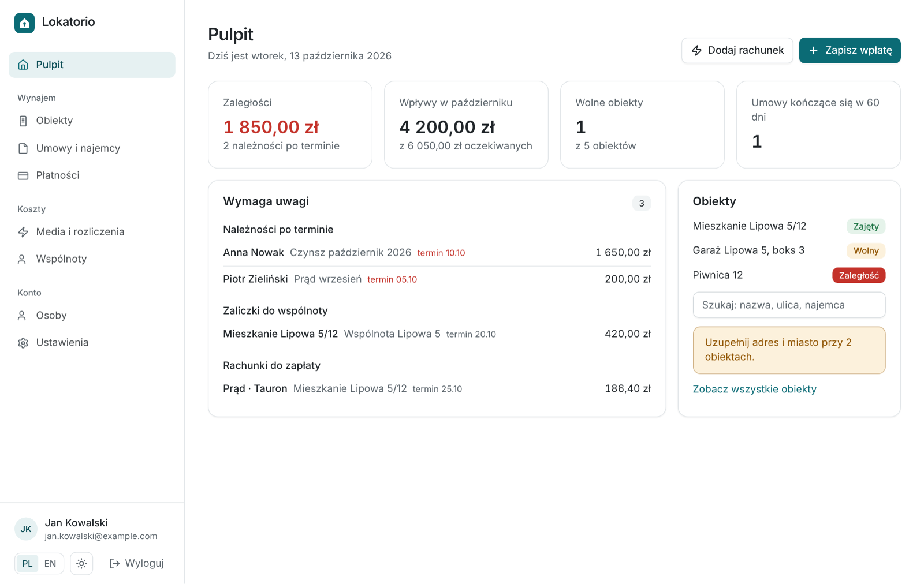
Task: Click the person icon next to Osoby
Action: pyautogui.click(x=22, y=316)
